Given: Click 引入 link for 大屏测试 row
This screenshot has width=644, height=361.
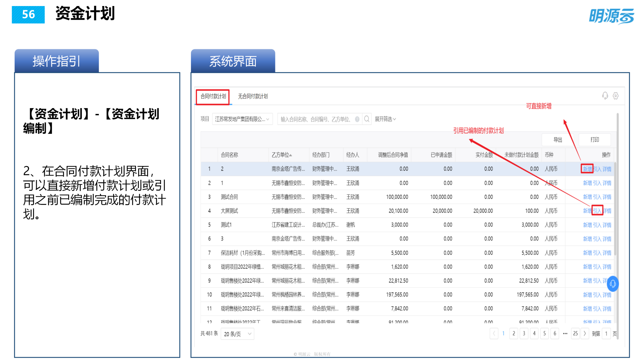Looking at the screenshot, I should (x=597, y=211).
